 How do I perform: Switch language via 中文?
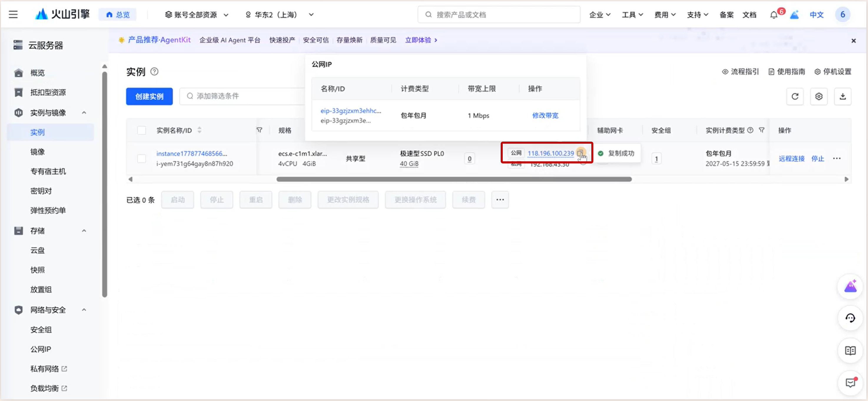coord(817,15)
